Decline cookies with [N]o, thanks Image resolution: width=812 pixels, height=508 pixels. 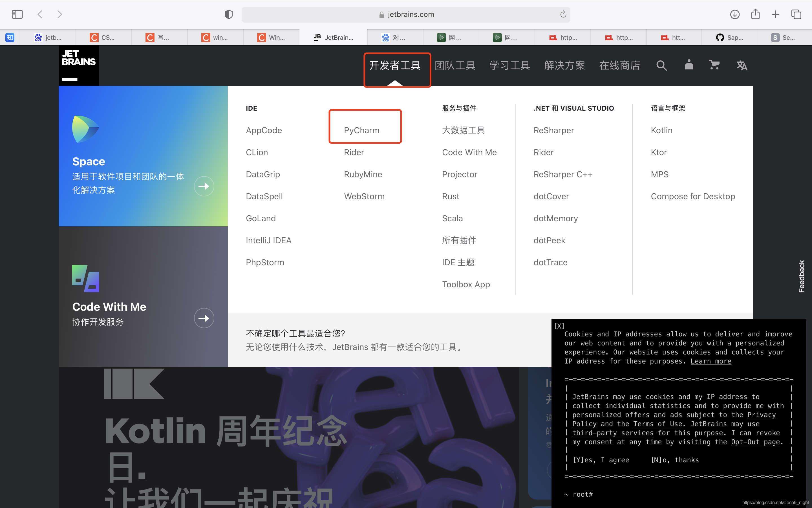[674, 460]
